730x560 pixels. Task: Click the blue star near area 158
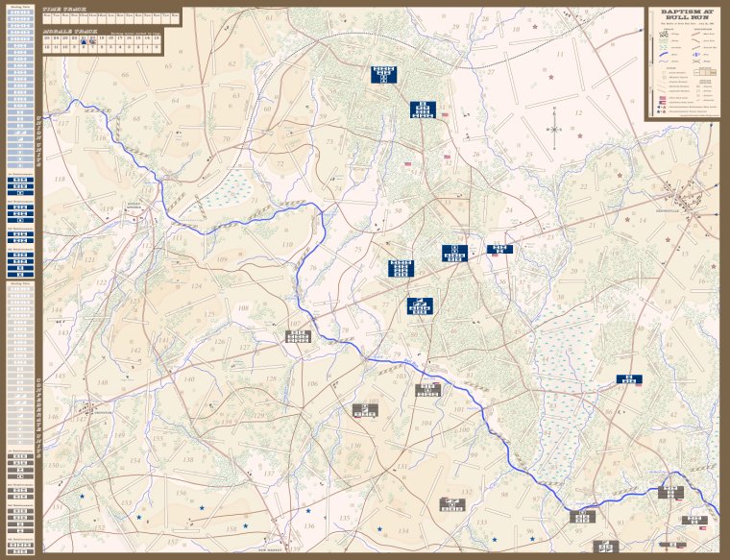pyautogui.click(x=245, y=526)
